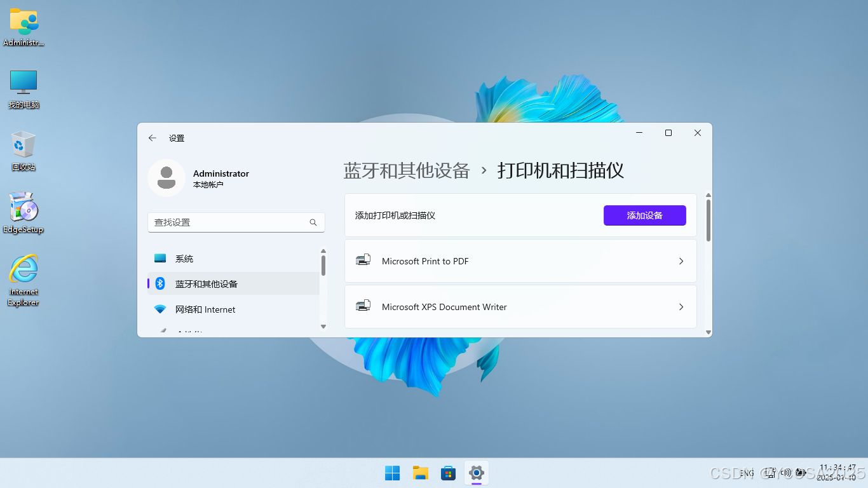
Task: Click the 添加打印机或扫描仪 label
Action: coord(395,215)
